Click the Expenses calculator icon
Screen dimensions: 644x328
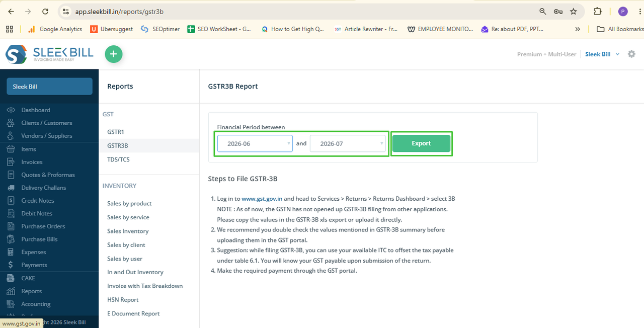pyautogui.click(x=11, y=252)
